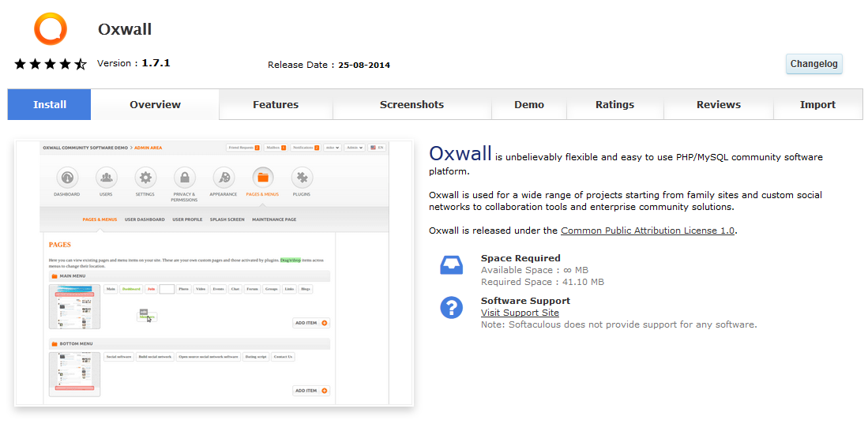
Task: Click the Required Space 41.10 MB text
Action: pyautogui.click(x=543, y=282)
